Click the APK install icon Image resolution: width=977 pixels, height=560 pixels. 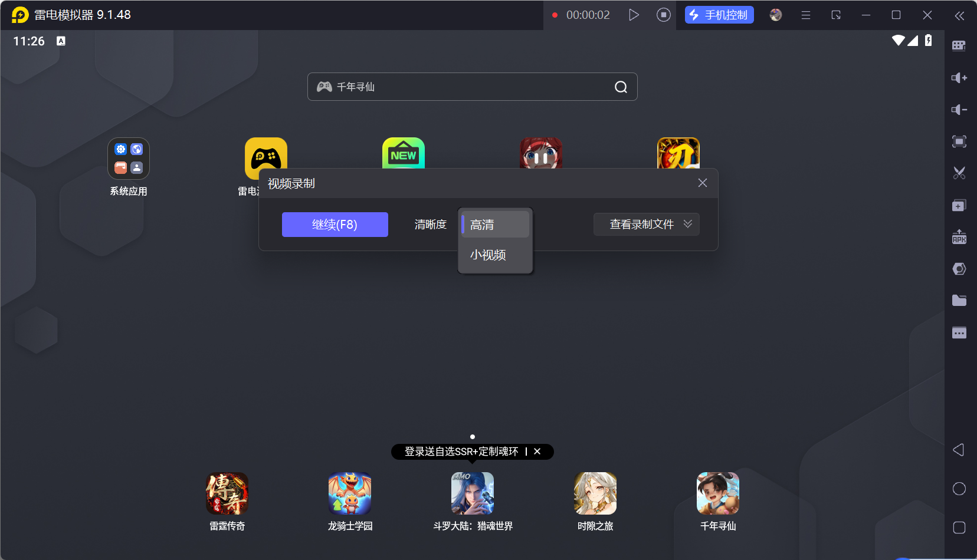coord(959,237)
